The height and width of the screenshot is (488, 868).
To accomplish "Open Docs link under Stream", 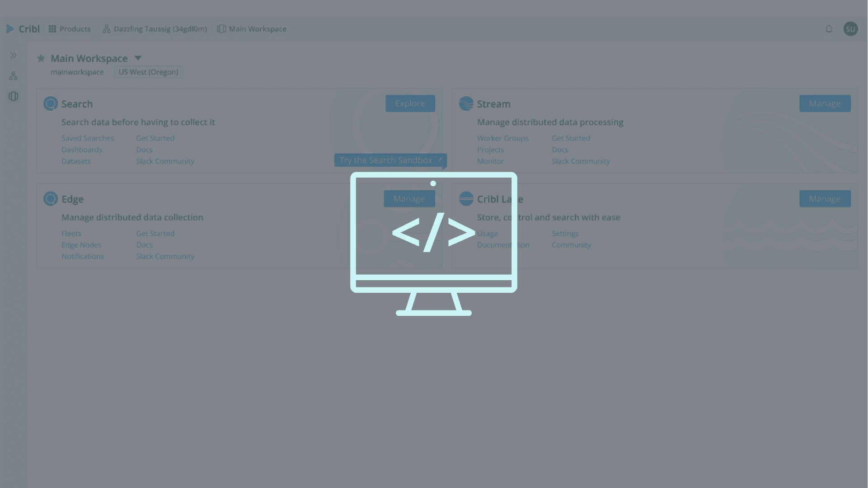I will 560,150.
